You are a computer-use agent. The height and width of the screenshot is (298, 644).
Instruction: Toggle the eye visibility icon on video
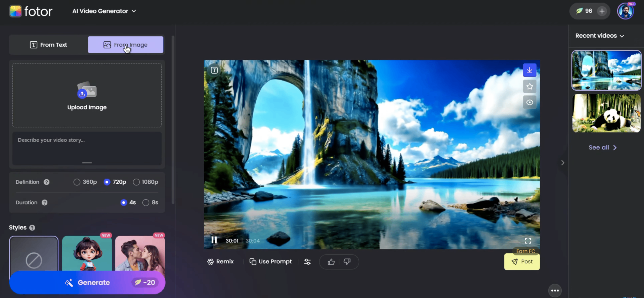pyautogui.click(x=529, y=102)
